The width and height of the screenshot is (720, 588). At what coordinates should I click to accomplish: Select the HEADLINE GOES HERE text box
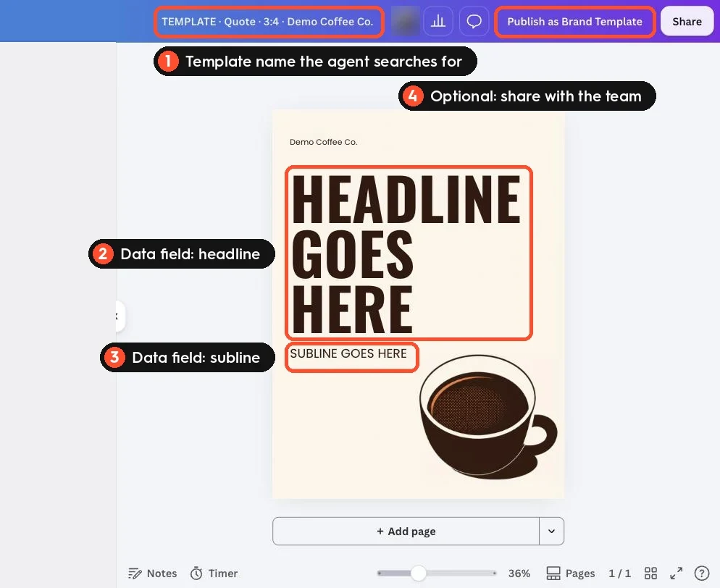coord(409,253)
